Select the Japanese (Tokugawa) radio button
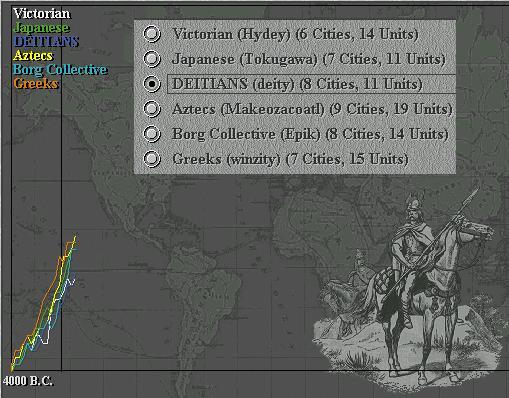This screenshot has width=509, height=398. [152, 59]
